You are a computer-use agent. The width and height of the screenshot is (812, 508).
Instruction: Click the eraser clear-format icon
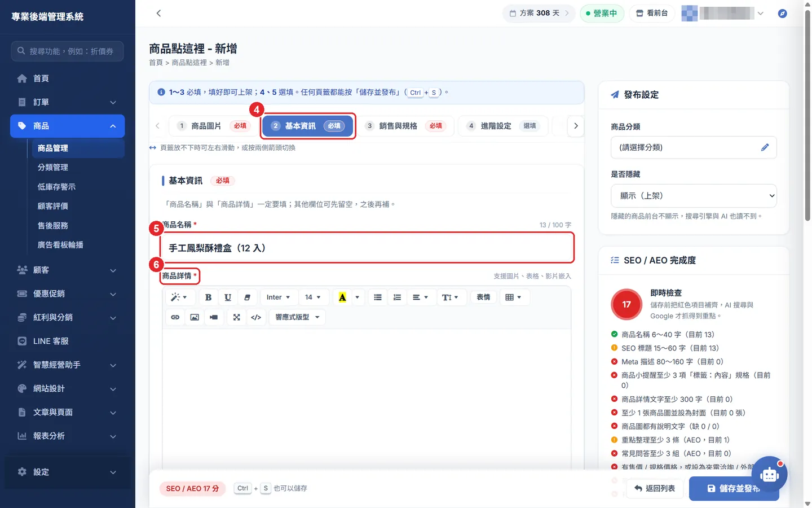(x=247, y=297)
